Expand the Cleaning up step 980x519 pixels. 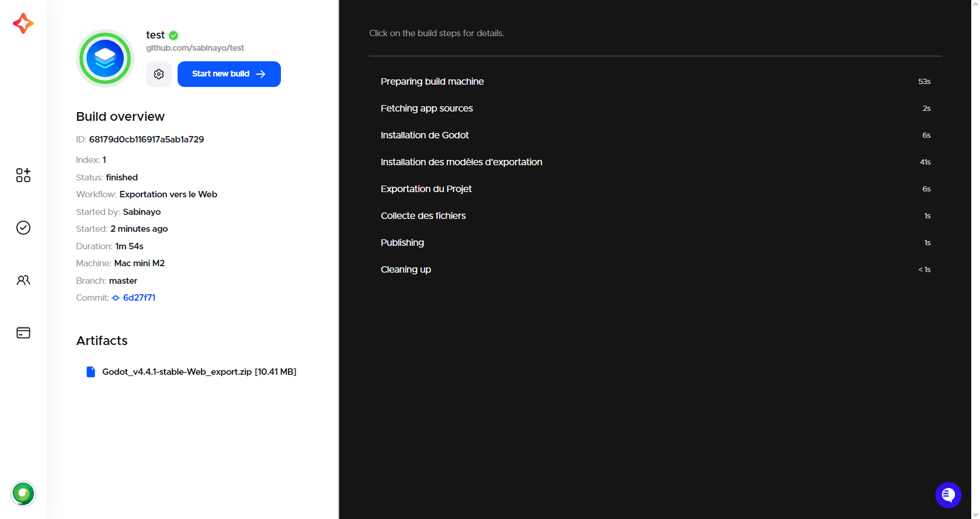pyautogui.click(x=655, y=270)
